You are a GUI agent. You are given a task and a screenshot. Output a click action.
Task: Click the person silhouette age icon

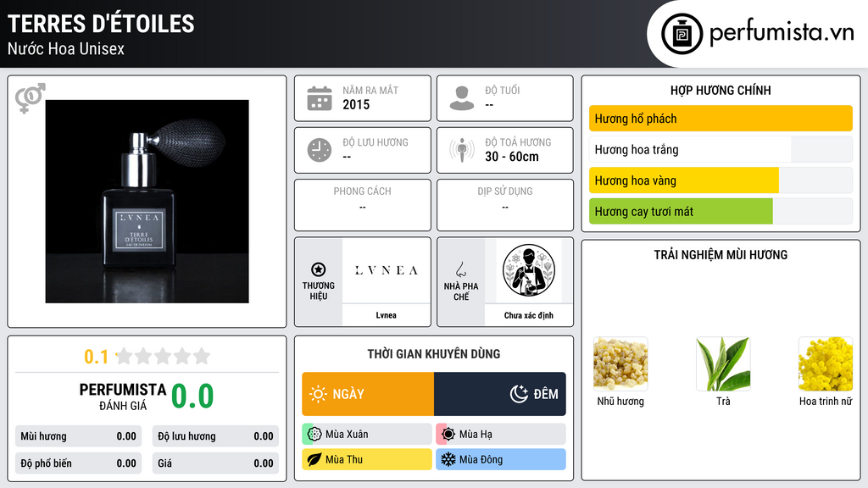[462, 98]
